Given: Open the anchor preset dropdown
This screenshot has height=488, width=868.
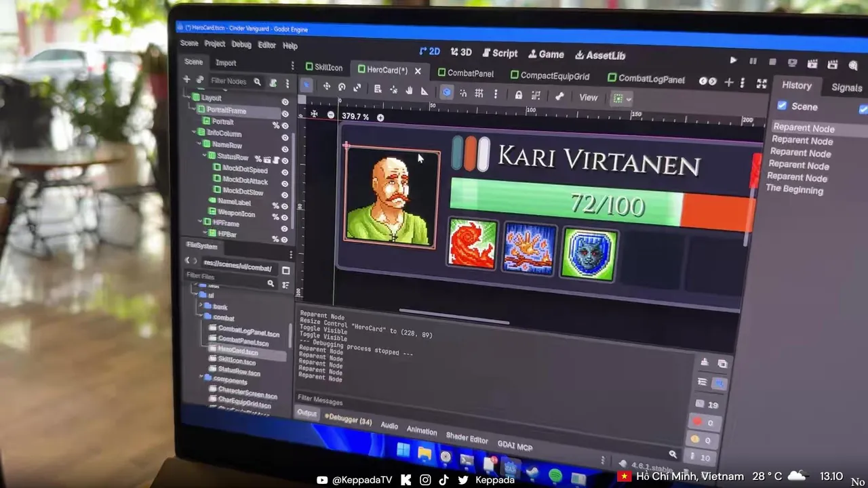Looking at the screenshot, I should pyautogui.click(x=622, y=99).
